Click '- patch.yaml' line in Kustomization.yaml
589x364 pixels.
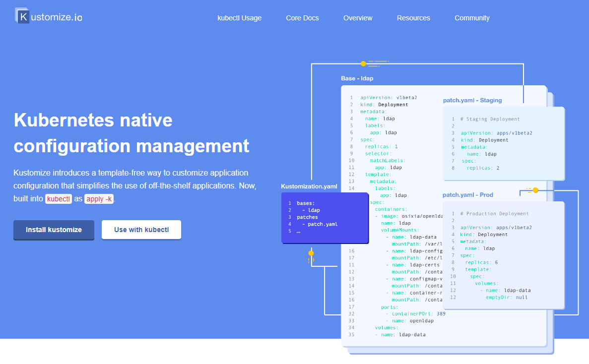pyautogui.click(x=320, y=225)
